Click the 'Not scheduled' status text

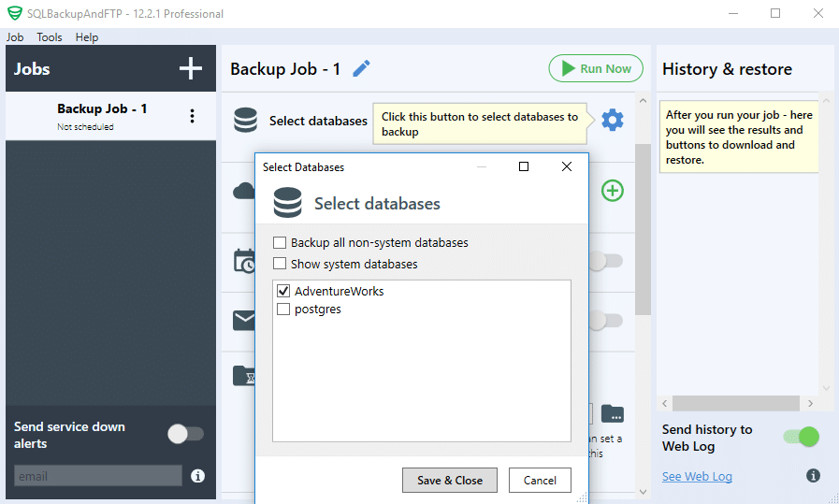(x=86, y=127)
